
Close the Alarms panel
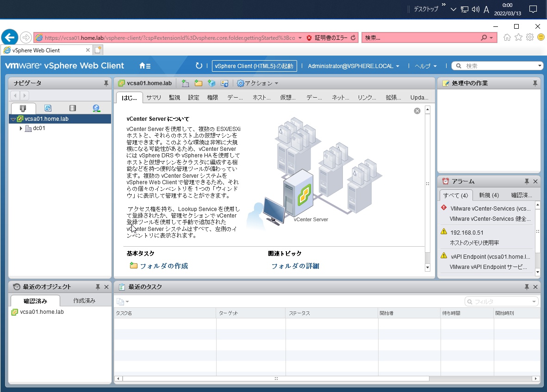tap(535, 181)
